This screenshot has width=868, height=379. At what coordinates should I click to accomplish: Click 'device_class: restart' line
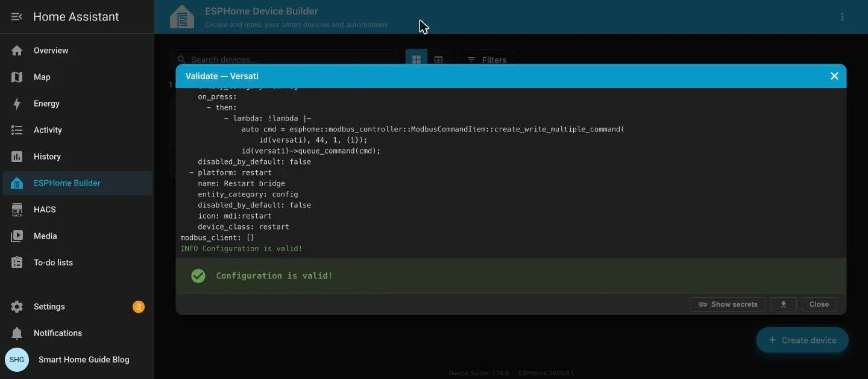(244, 227)
